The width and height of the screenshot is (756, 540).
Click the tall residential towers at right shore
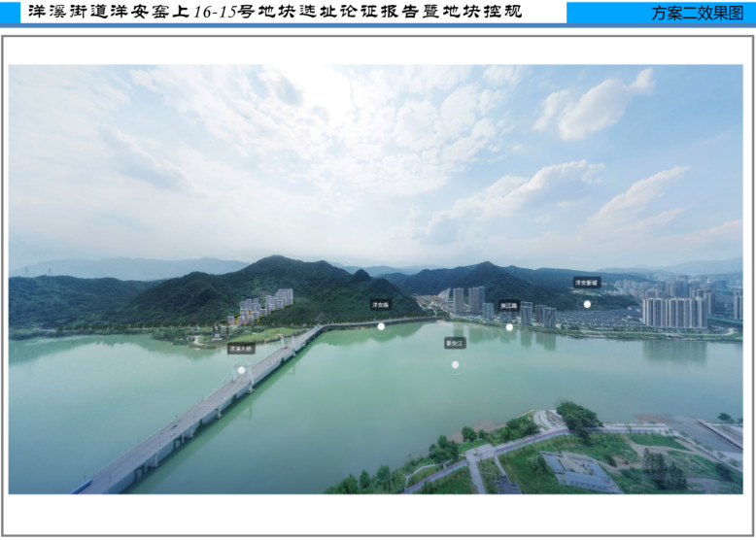click(673, 312)
